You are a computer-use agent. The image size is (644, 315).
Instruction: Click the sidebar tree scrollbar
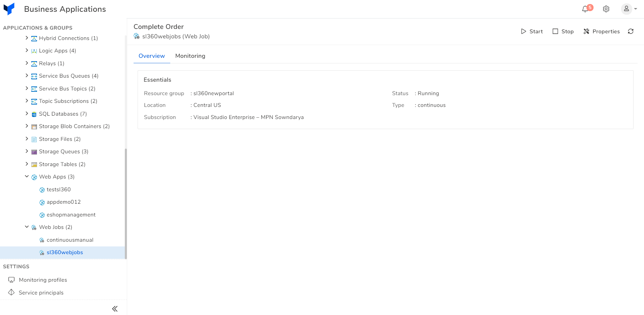point(126,203)
